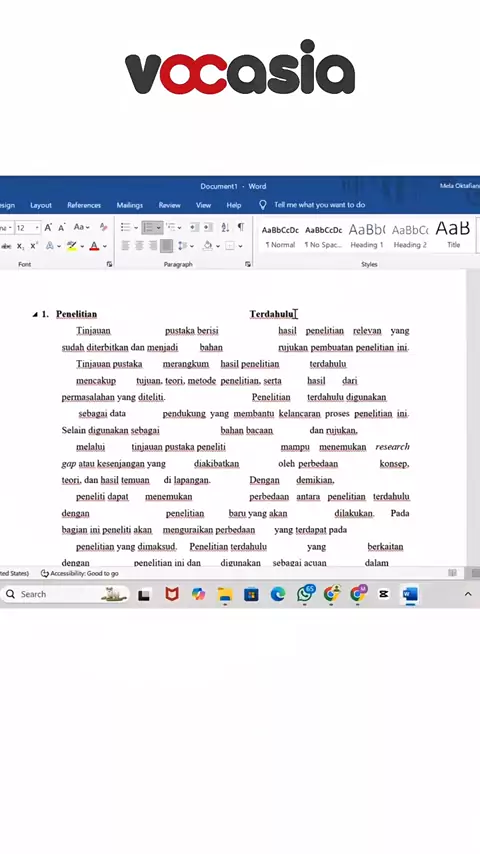Click the borders icon
Viewport: 480px width, 854px height.
click(230, 246)
